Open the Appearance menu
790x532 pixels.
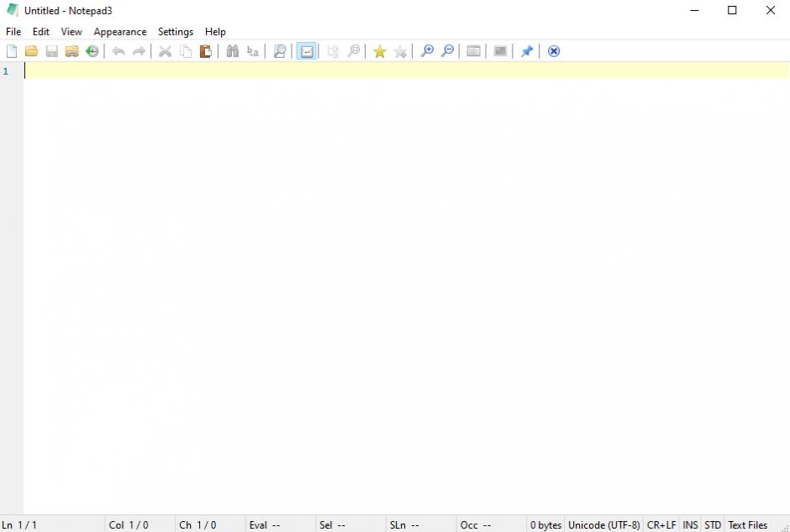(x=120, y=32)
